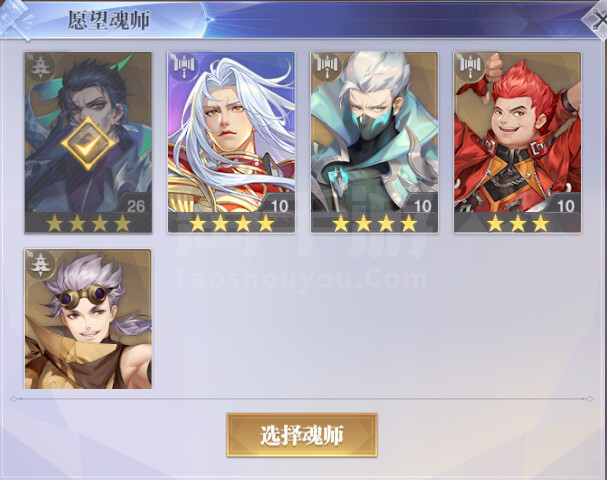Click class emblem on red-haired hero card
The height and width of the screenshot is (480, 607).
[x=471, y=65]
